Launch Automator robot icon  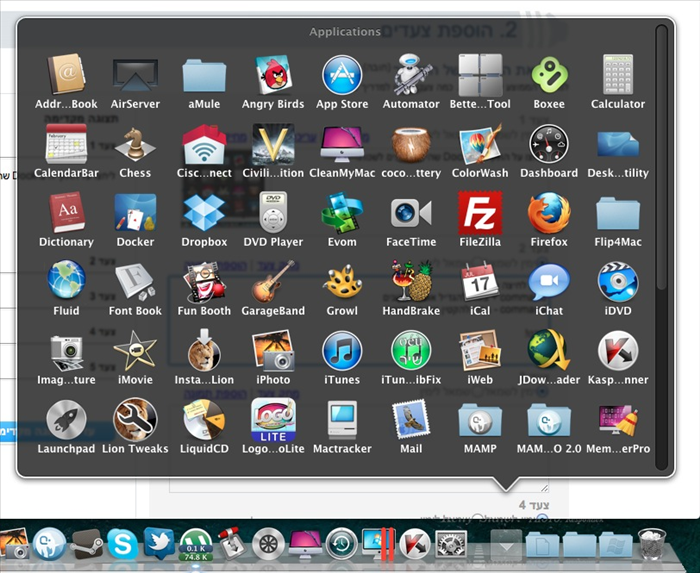(411, 74)
